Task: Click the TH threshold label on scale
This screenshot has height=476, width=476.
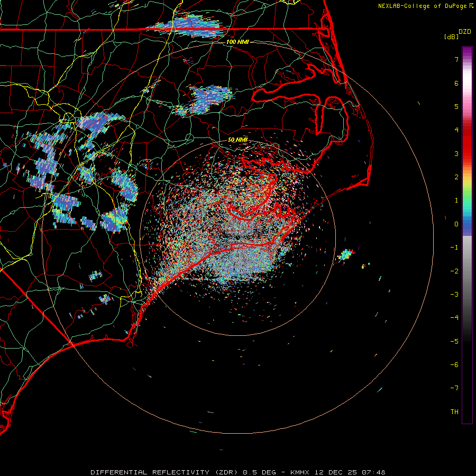Action: click(454, 412)
